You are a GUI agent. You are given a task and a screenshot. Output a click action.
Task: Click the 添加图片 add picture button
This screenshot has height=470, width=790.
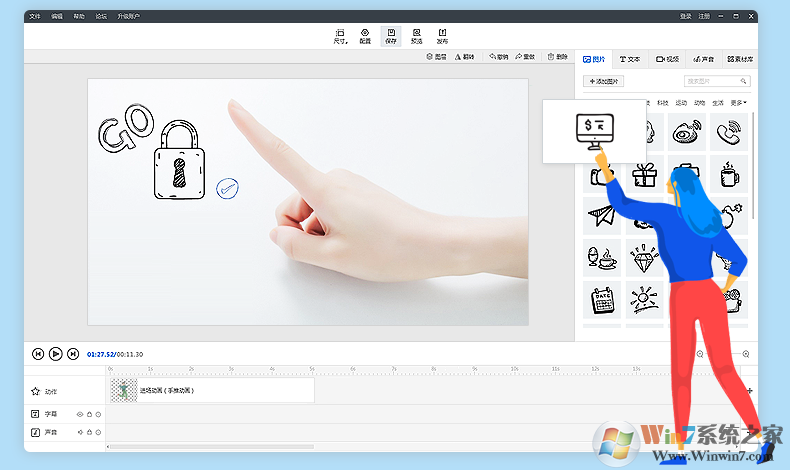click(x=604, y=81)
